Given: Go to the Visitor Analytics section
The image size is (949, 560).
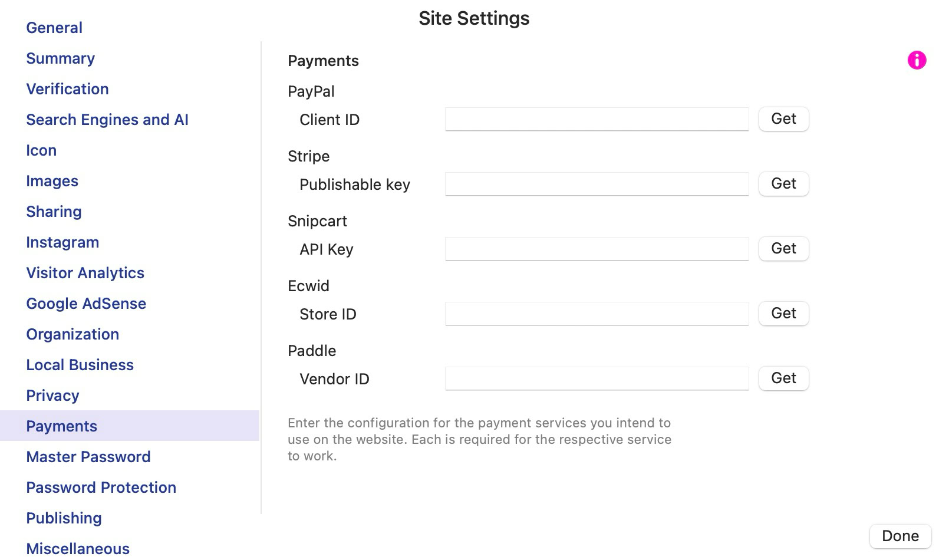Looking at the screenshot, I should pos(85,273).
